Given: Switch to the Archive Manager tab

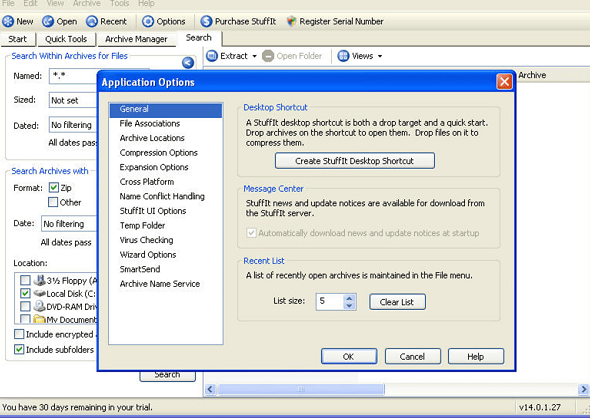Looking at the screenshot, I should click(x=136, y=39).
